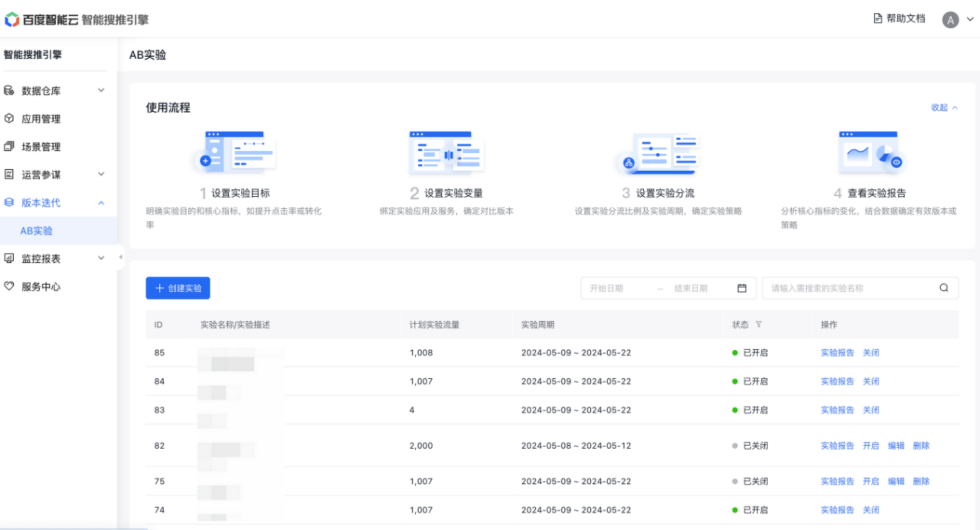Click the 实验周期 column header
Image resolution: width=980 pixels, height=530 pixels.
537,325
